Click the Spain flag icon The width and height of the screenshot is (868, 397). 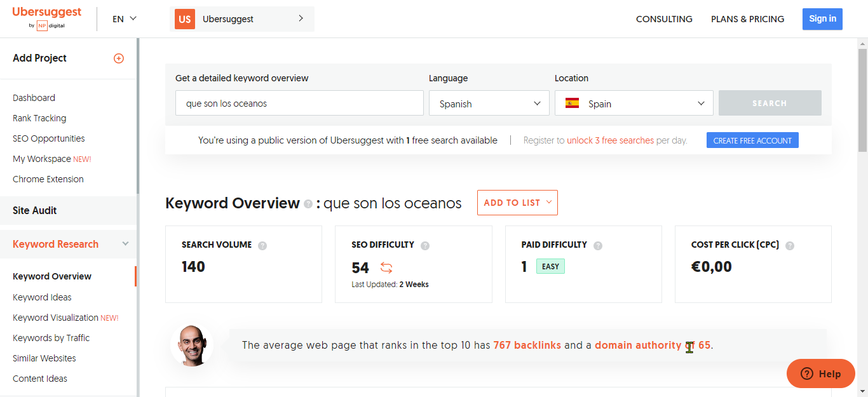[x=572, y=103]
